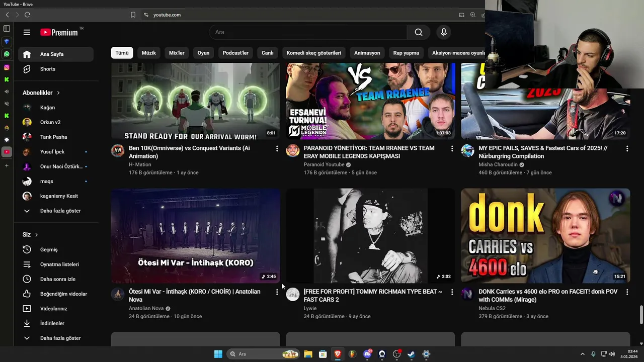Select the Podcast'ler filter chip
644x362 pixels.
pos(235,53)
